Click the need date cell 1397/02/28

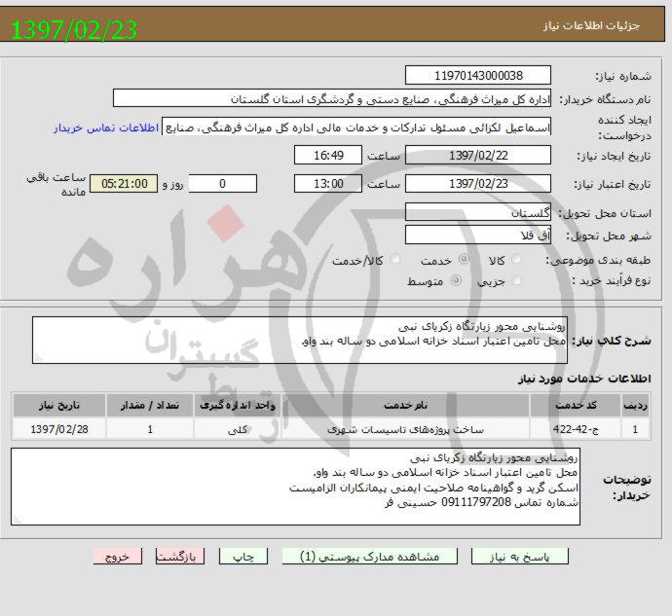pos(59,429)
